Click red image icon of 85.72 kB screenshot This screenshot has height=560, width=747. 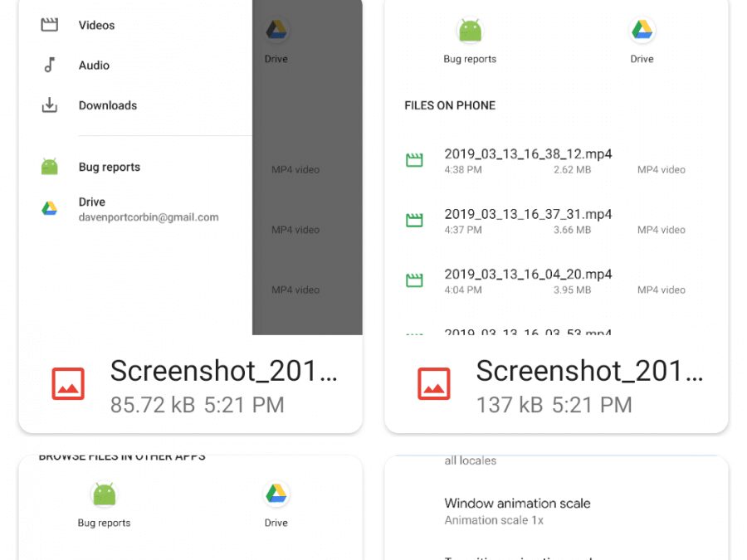click(x=68, y=384)
